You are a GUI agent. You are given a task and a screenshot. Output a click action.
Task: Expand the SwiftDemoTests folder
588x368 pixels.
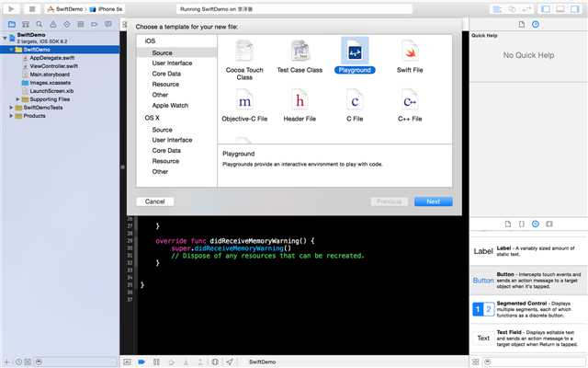click(x=11, y=108)
